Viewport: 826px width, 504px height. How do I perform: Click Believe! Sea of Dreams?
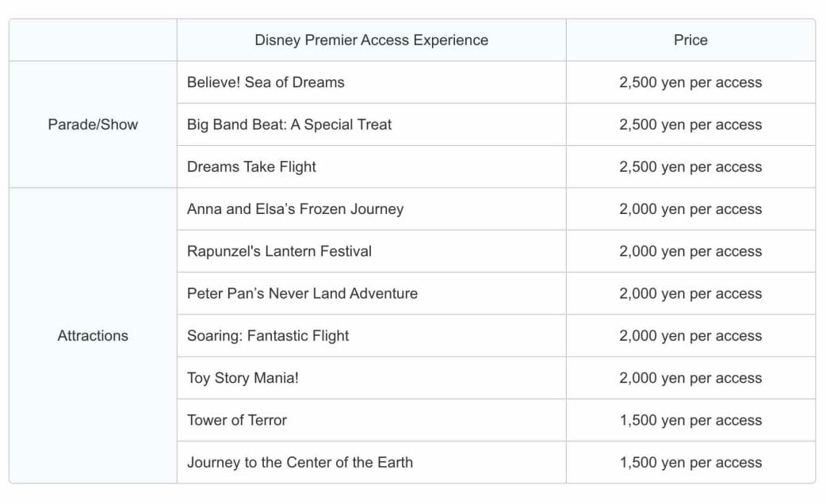pos(266,82)
